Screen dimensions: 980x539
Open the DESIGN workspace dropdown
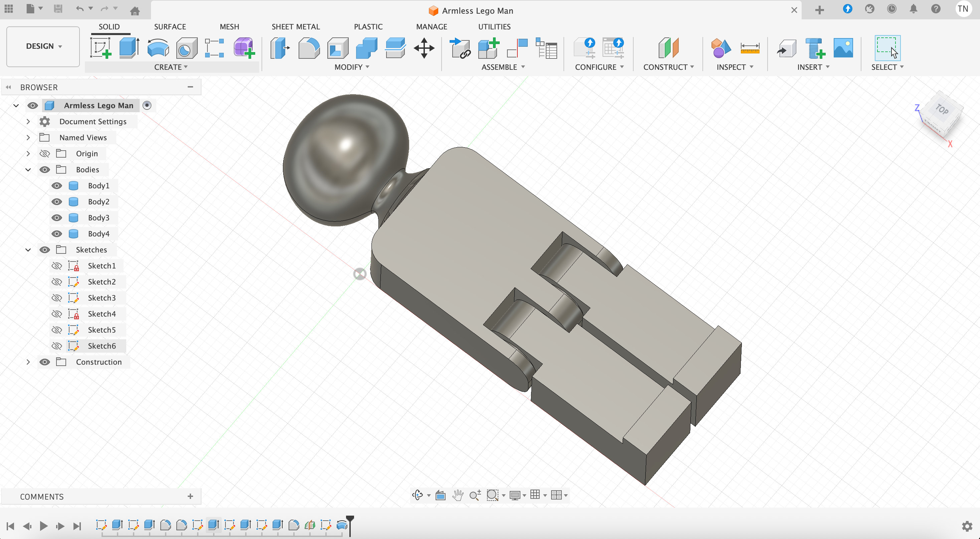pyautogui.click(x=43, y=46)
